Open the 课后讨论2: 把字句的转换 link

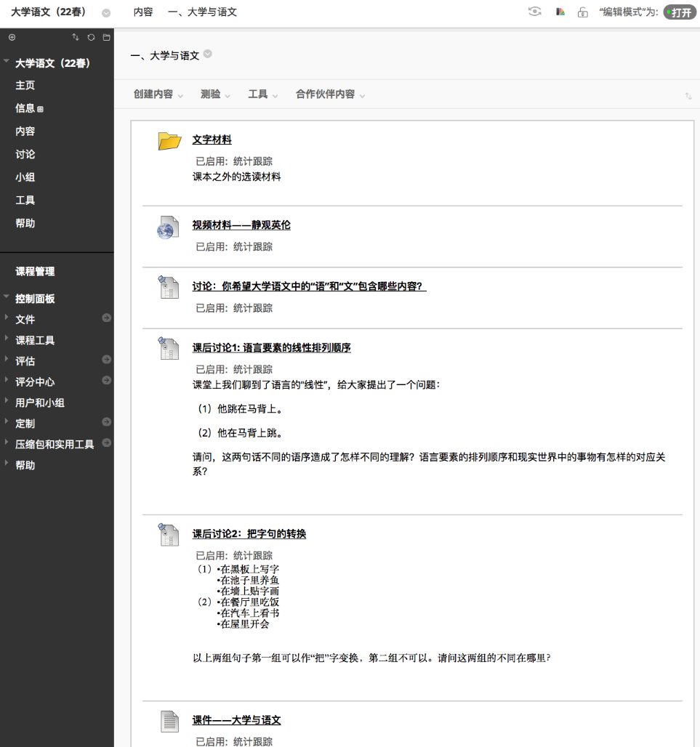pyautogui.click(x=249, y=534)
